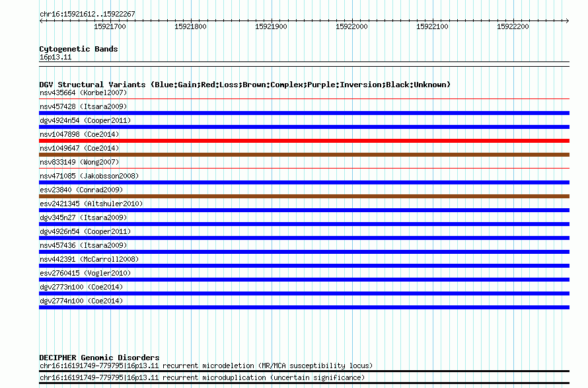Select the esv2760415 (Vogler2010) label
Viewport: 588px width, 388px height.
point(85,273)
